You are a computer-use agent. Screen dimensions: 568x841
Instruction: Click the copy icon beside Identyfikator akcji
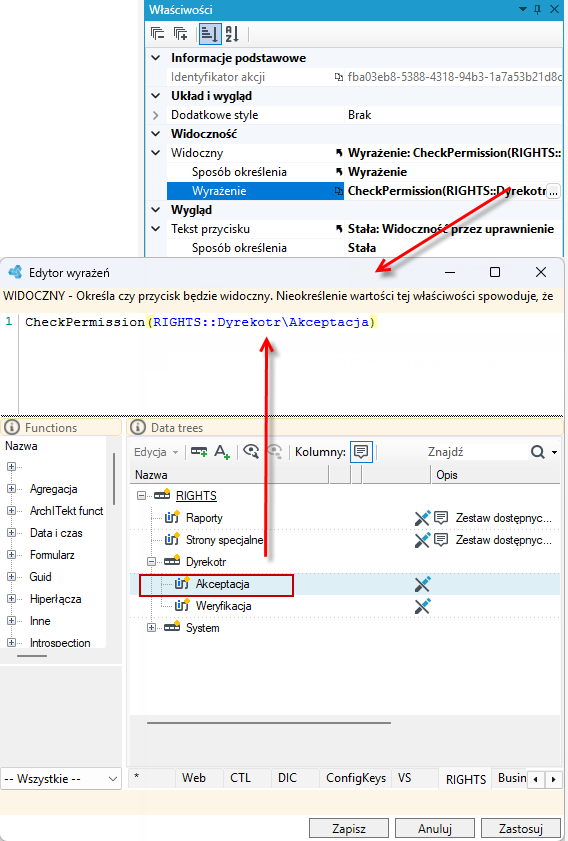pyautogui.click(x=338, y=77)
